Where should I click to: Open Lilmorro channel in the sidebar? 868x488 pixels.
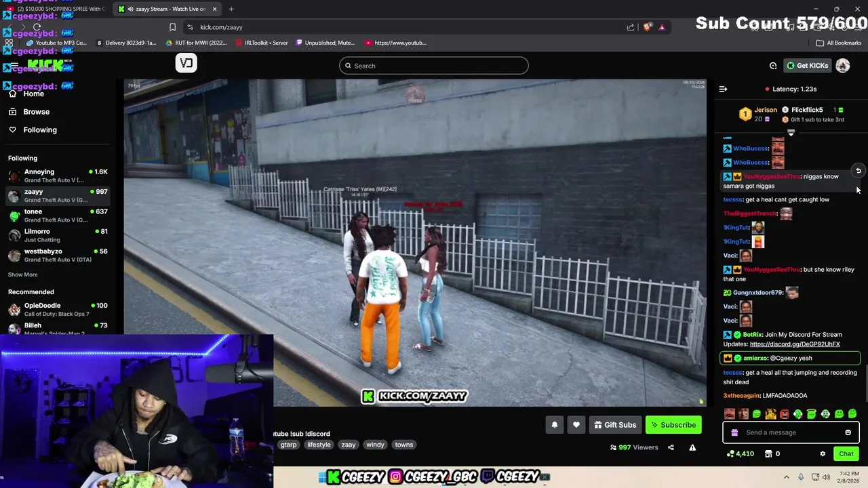click(58, 235)
